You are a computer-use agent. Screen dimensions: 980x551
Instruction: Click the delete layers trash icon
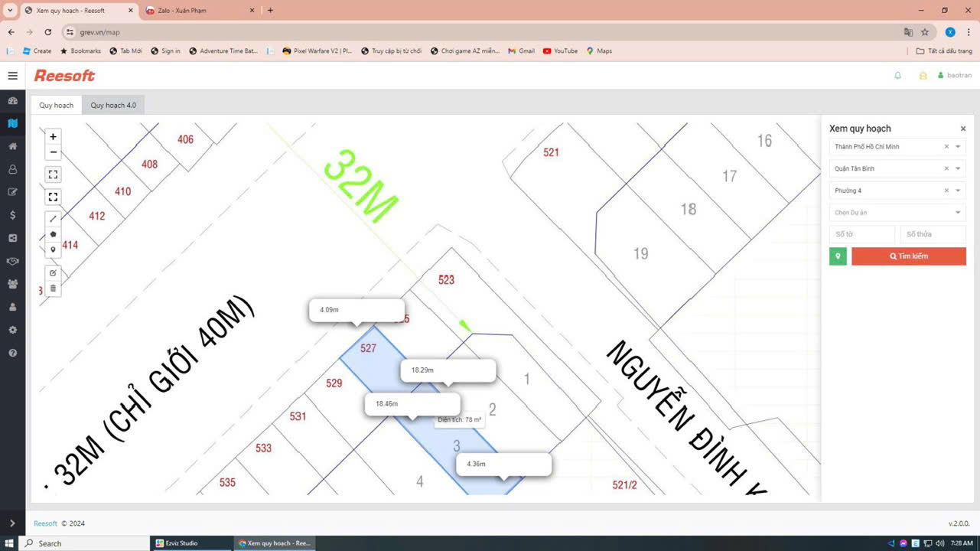53,289
